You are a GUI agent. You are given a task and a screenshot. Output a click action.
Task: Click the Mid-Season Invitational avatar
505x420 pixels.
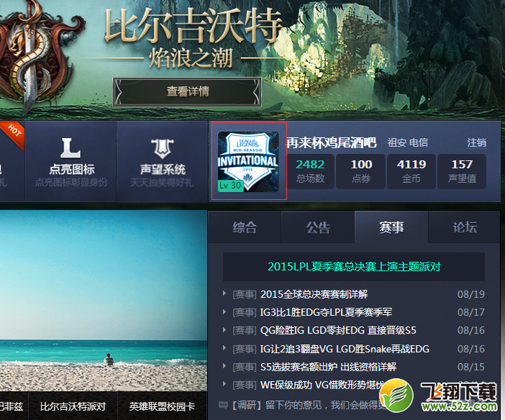click(248, 161)
